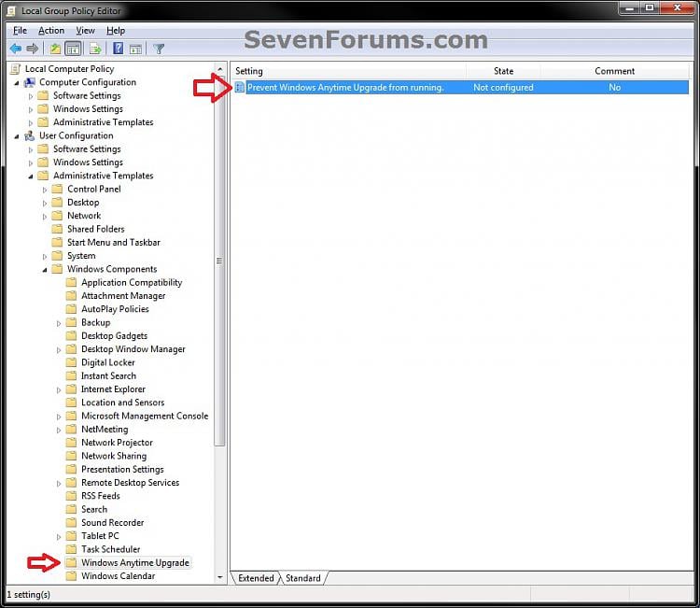Select the Sound Recorder folder
The image size is (700, 608).
click(113, 522)
